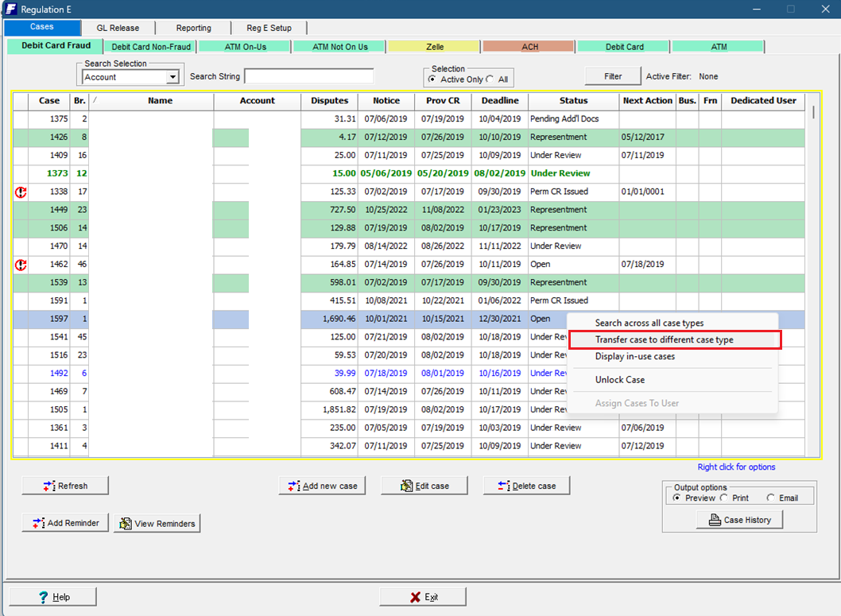This screenshot has width=841, height=616.
Task: Sort by the Disputes column header
Action: [329, 101]
